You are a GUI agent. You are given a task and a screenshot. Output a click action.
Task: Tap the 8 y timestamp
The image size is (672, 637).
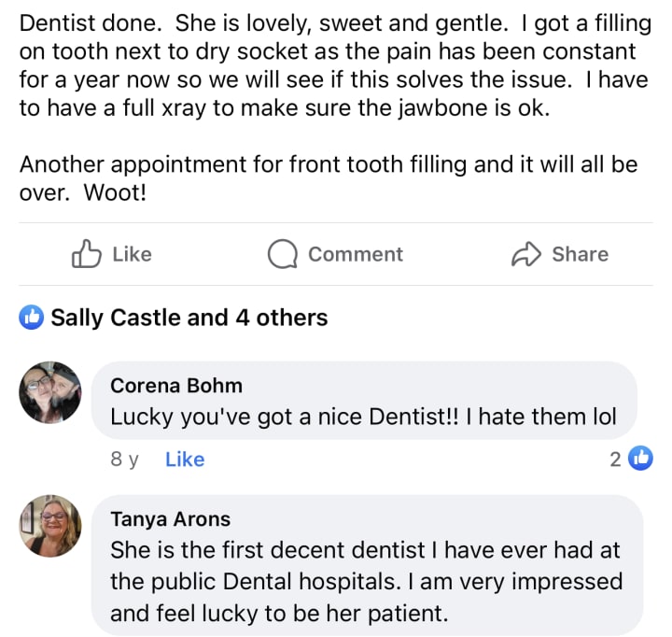pyautogui.click(x=124, y=460)
